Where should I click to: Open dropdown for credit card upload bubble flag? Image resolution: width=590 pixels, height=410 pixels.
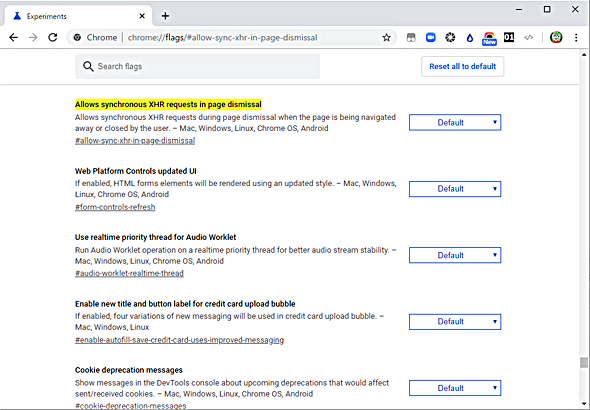pyautogui.click(x=455, y=322)
